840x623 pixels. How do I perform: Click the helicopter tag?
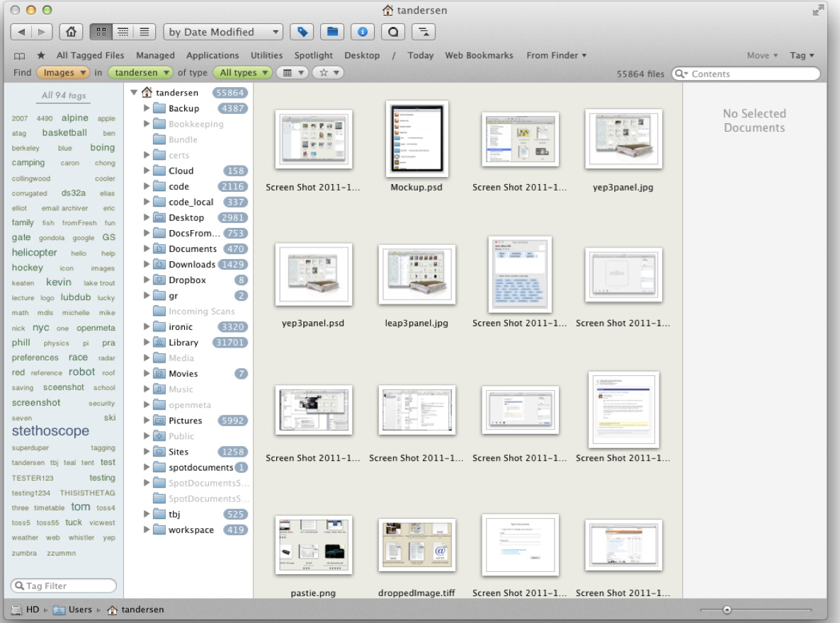(x=34, y=253)
